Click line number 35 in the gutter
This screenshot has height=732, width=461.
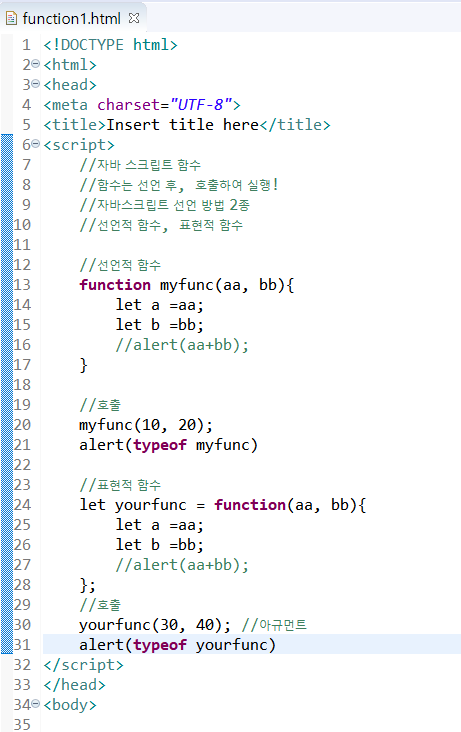tap(22, 724)
